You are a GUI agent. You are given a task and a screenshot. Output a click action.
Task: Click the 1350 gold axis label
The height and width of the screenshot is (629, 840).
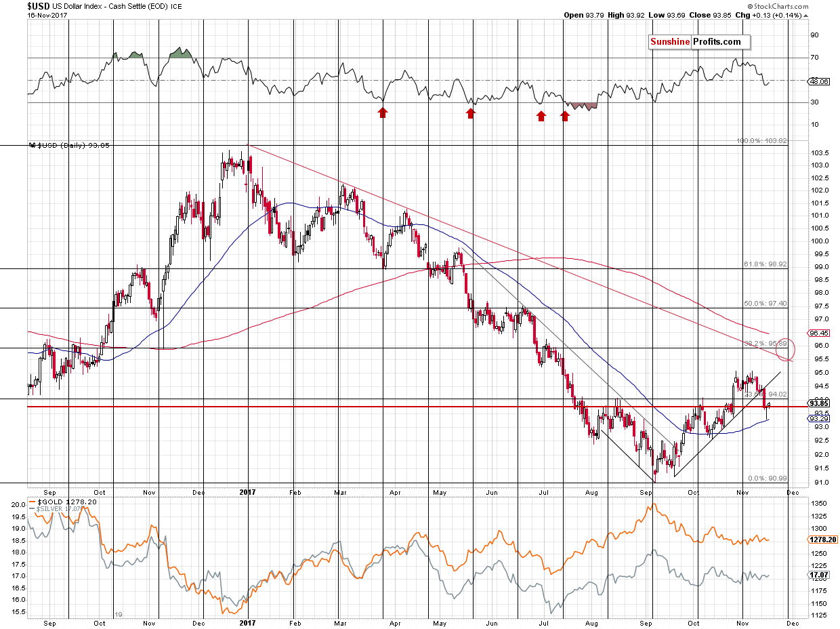[818, 504]
